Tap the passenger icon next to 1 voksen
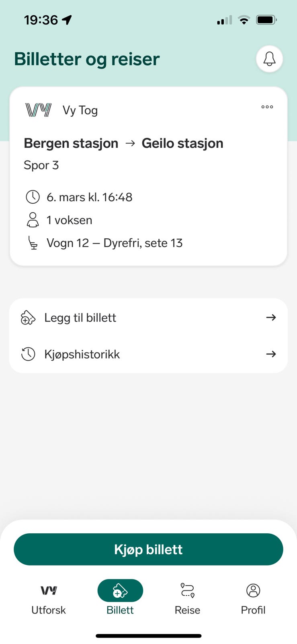Viewport: 297px width, 644px height. click(33, 220)
